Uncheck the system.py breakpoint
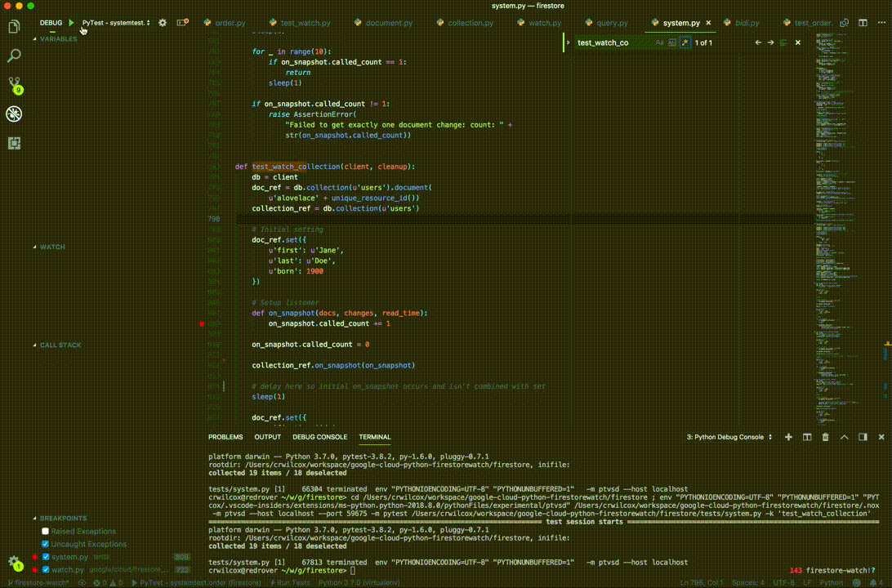The width and height of the screenshot is (892, 588). click(46, 557)
